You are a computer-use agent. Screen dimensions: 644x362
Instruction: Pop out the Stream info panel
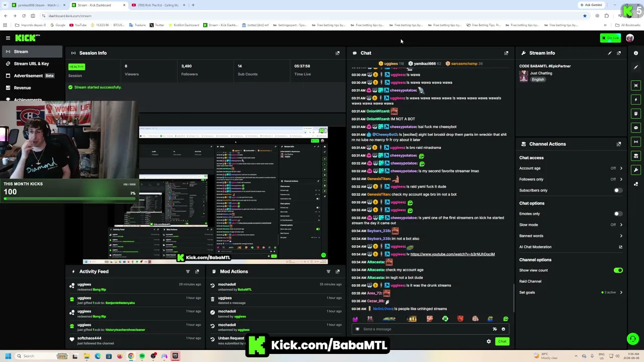point(619,53)
